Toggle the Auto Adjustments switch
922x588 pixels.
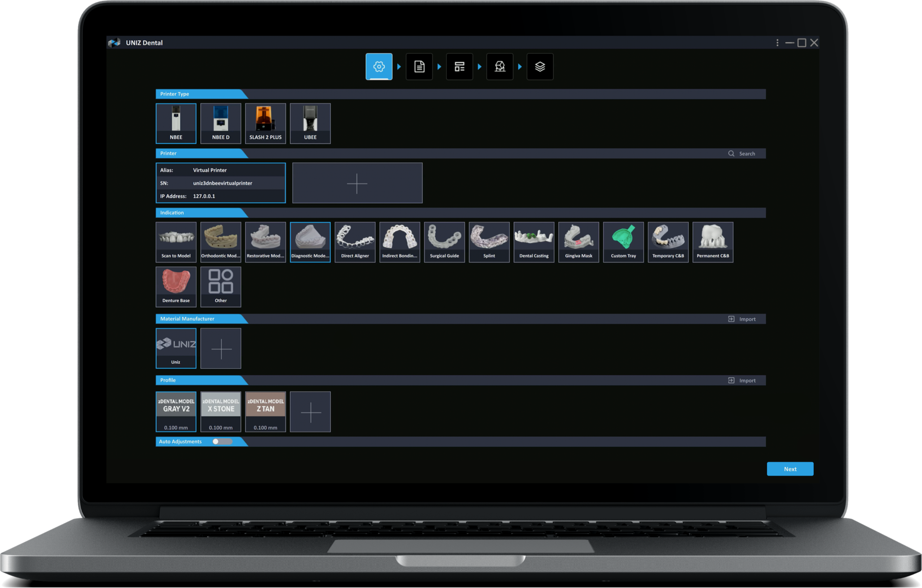(x=222, y=442)
